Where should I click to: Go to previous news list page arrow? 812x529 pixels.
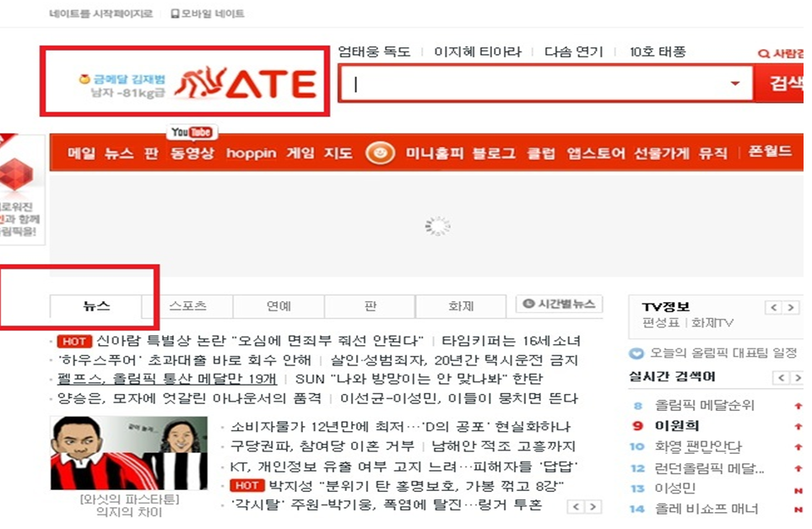pos(577,507)
